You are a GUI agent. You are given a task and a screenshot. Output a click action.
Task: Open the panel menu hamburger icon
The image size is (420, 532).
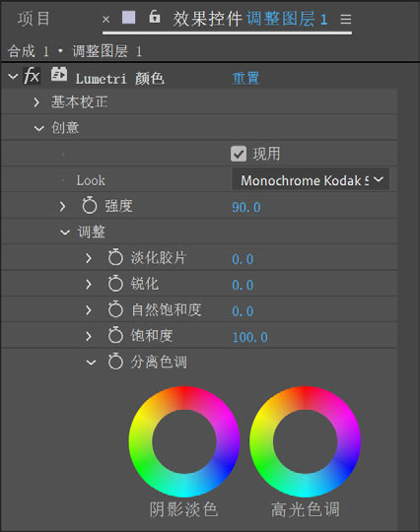tap(346, 19)
